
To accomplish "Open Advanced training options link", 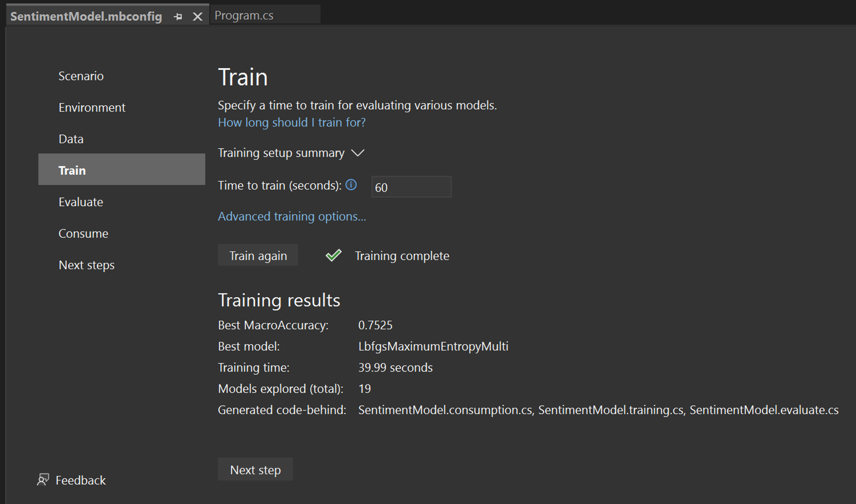I will [292, 216].
